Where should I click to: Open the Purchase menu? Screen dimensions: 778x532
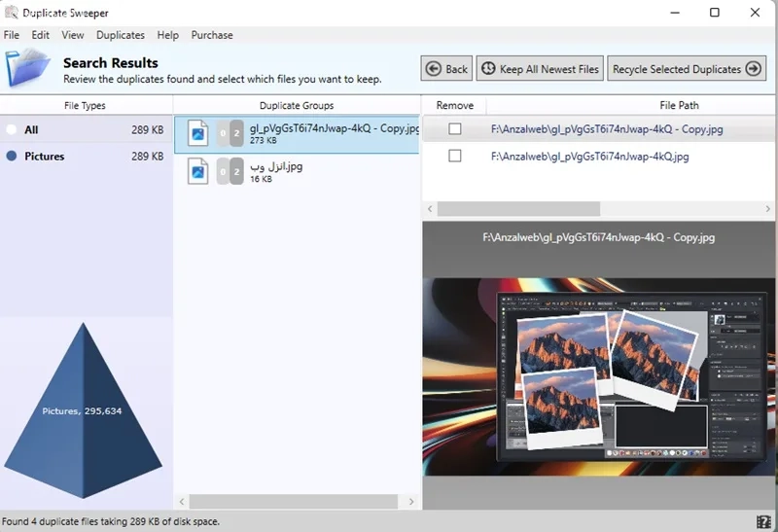click(212, 35)
